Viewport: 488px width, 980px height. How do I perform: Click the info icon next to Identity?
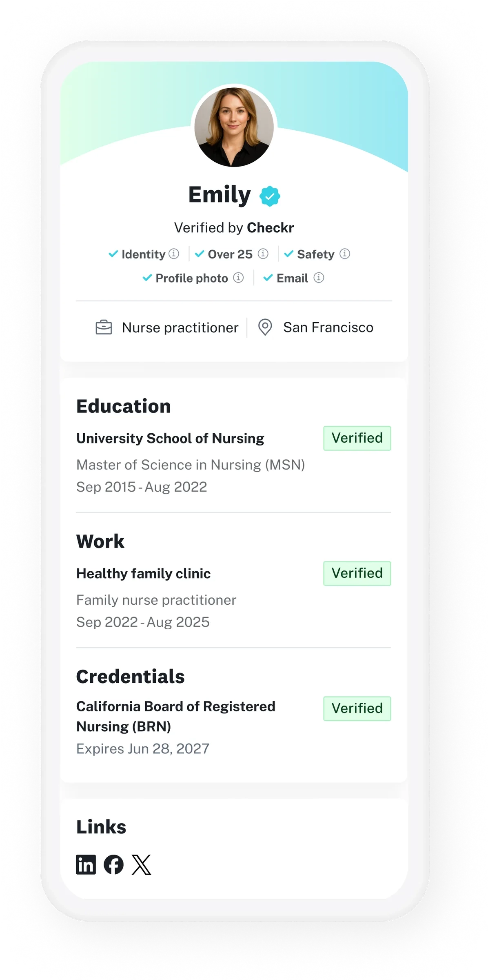pos(174,254)
